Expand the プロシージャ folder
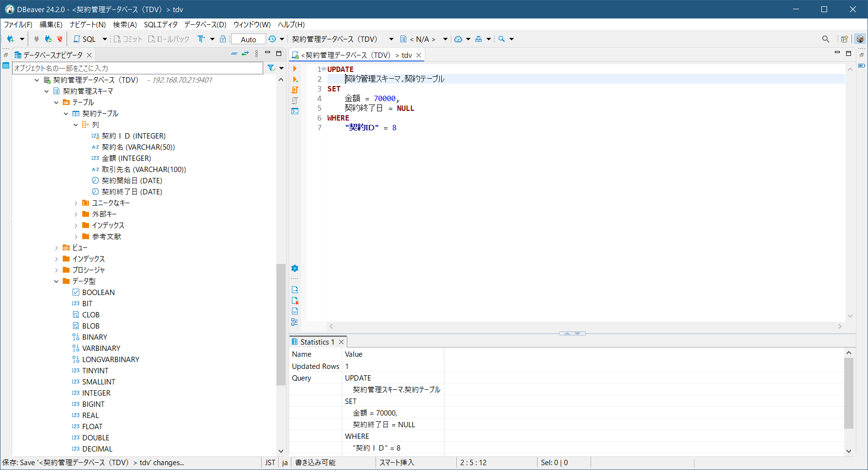This screenshot has width=868, height=470. coord(56,270)
